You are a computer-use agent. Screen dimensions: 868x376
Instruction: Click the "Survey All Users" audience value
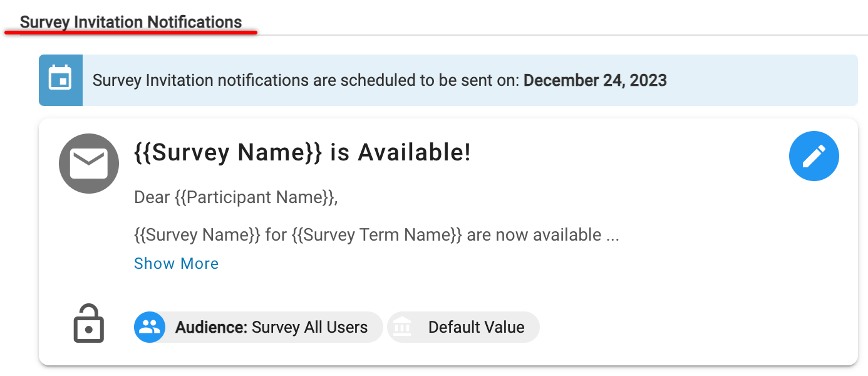pos(309,327)
